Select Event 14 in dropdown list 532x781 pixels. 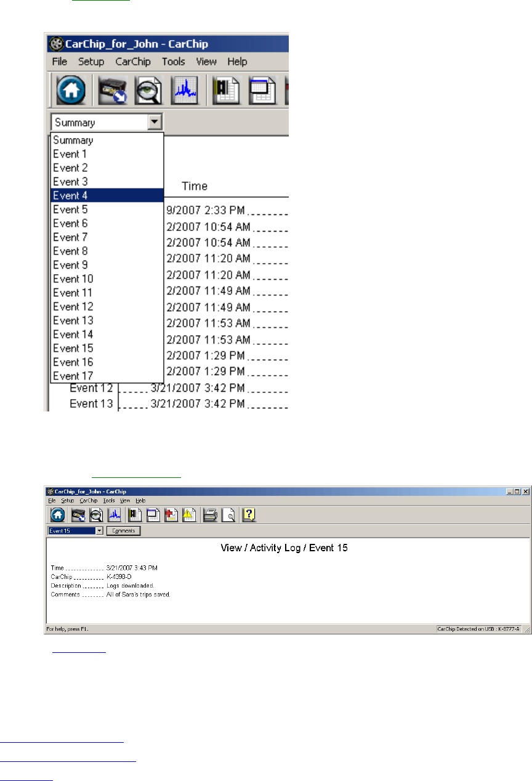(x=107, y=334)
